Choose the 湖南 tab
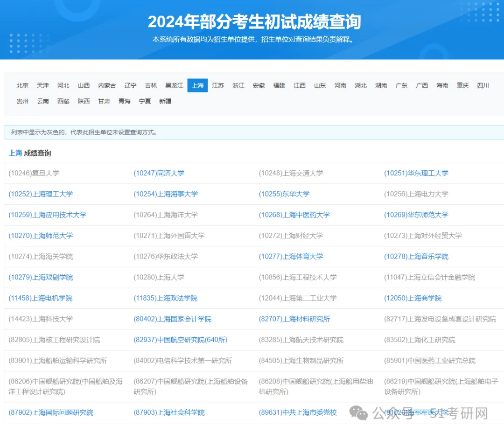The height and width of the screenshot is (433, 504). [381, 85]
